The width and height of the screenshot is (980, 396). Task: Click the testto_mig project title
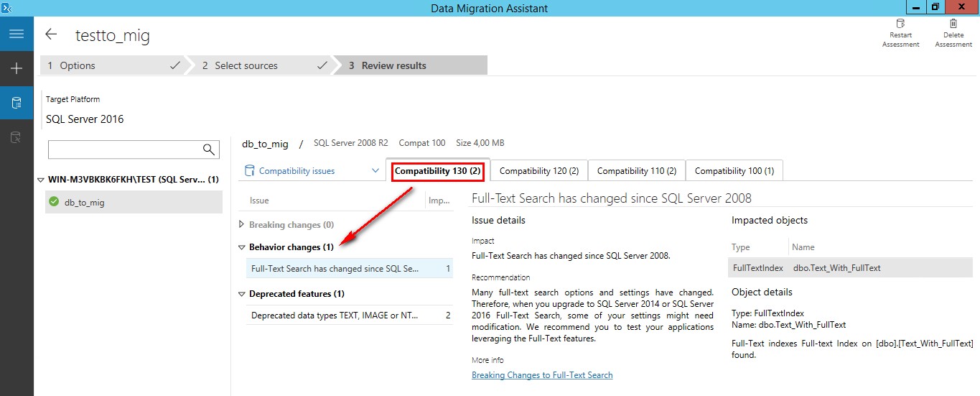(x=113, y=35)
